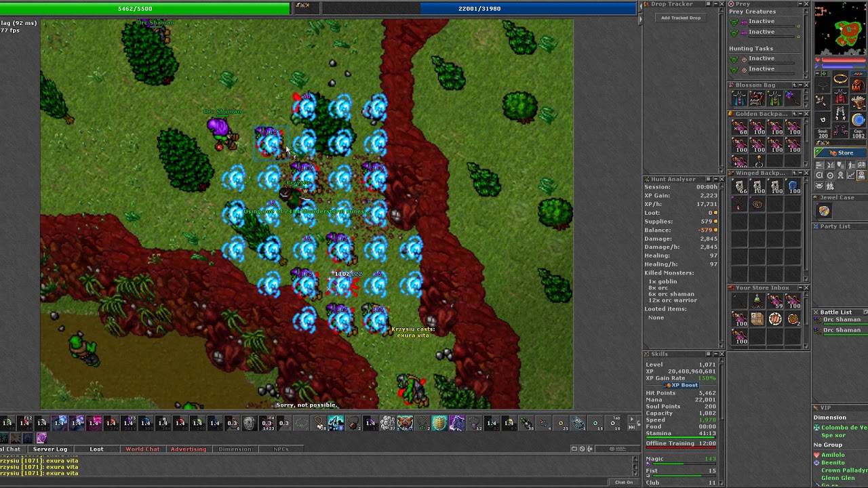Select the first Orc Shaman in Battle List

tap(840, 320)
